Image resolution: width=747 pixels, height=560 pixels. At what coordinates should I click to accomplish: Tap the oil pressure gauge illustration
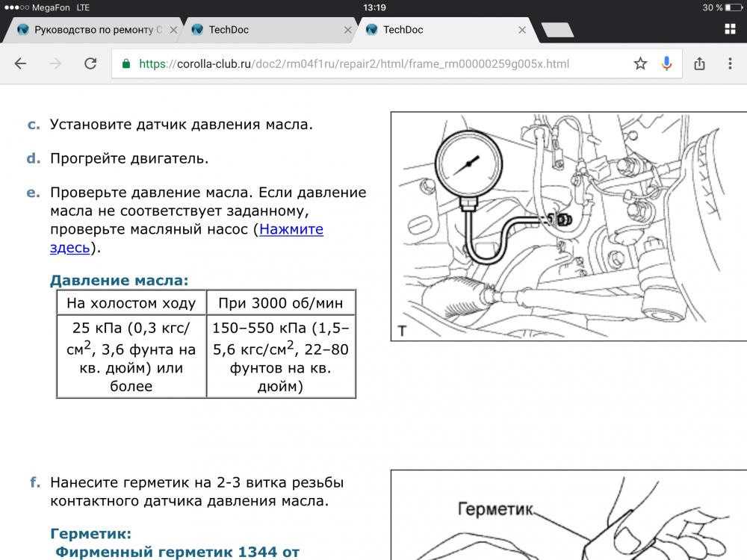[x=568, y=226]
